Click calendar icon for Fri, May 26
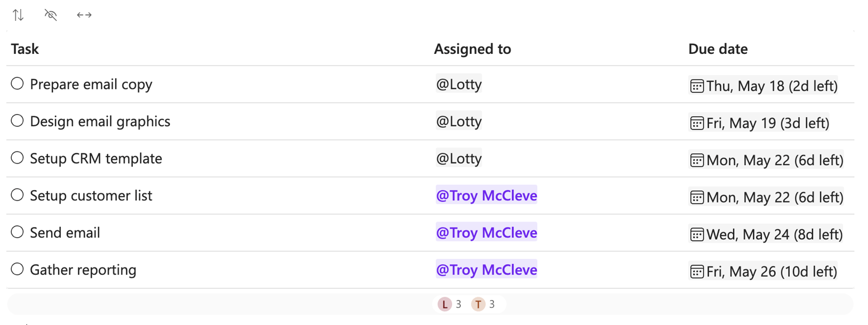 point(697,272)
